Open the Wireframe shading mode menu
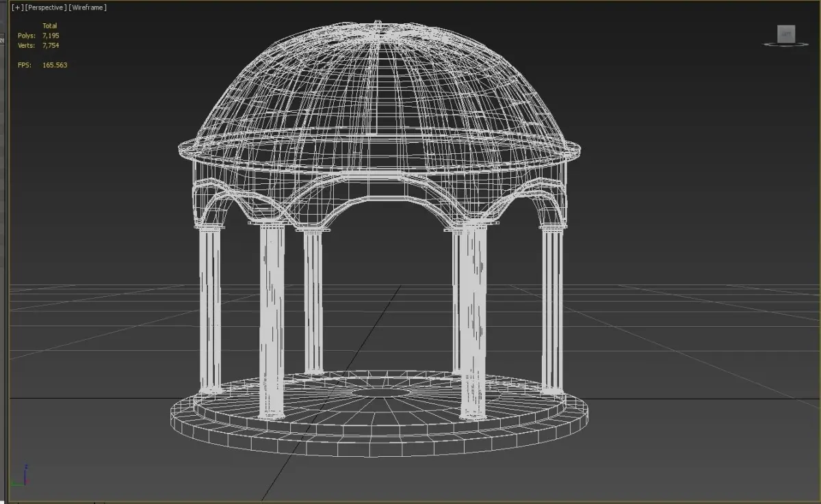The width and height of the screenshot is (821, 504). [x=88, y=8]
